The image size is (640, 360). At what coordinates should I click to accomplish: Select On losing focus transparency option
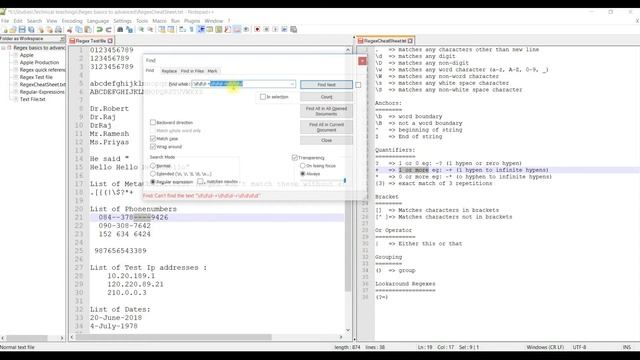(302, 166)
